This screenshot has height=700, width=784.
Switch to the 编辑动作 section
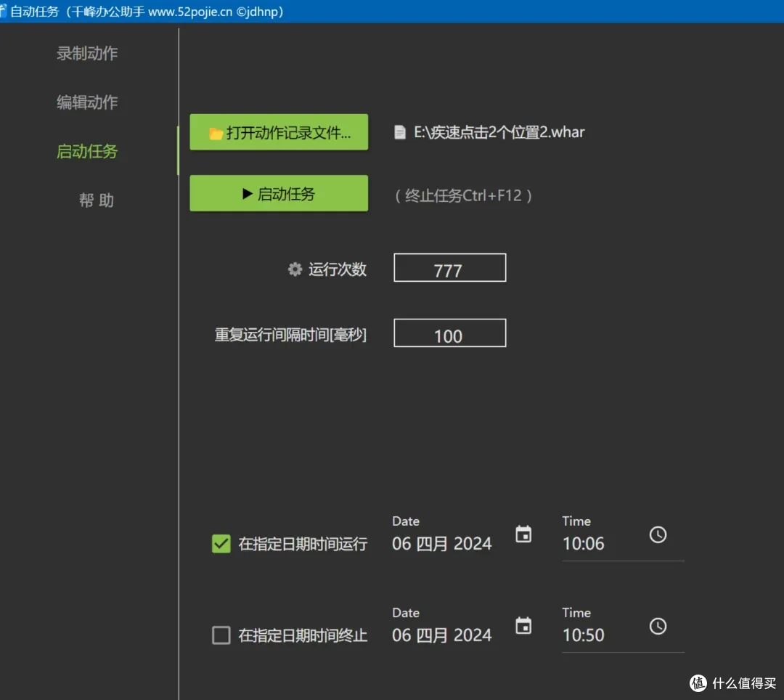coord(87,102)
